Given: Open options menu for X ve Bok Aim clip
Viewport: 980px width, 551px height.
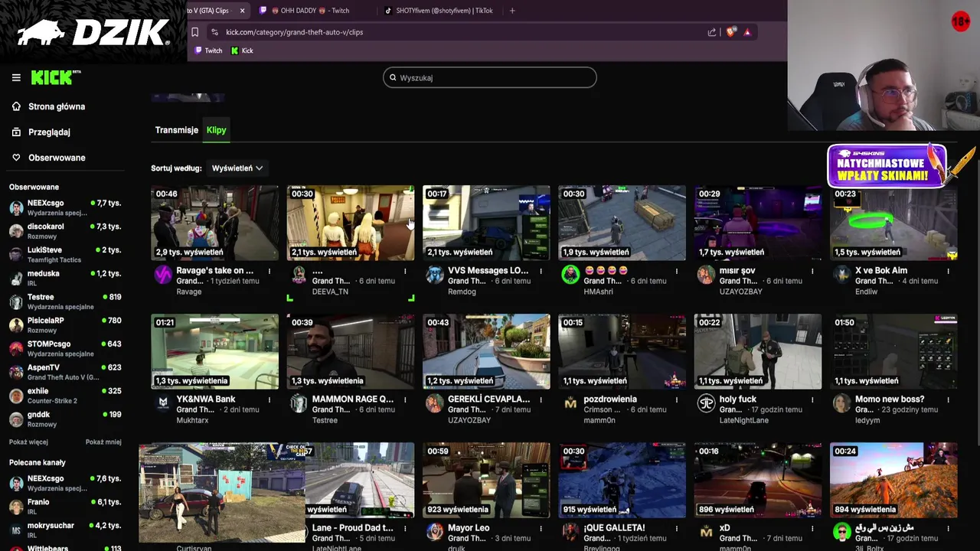Looking at the screenshot, I should coord(948,271).
